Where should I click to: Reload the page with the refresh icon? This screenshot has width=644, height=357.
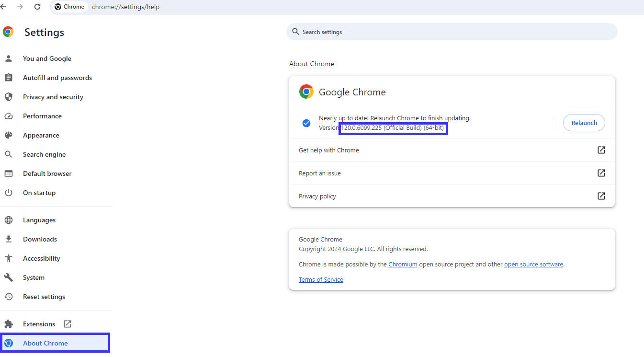pyautogui.click(x=37, y=7)
